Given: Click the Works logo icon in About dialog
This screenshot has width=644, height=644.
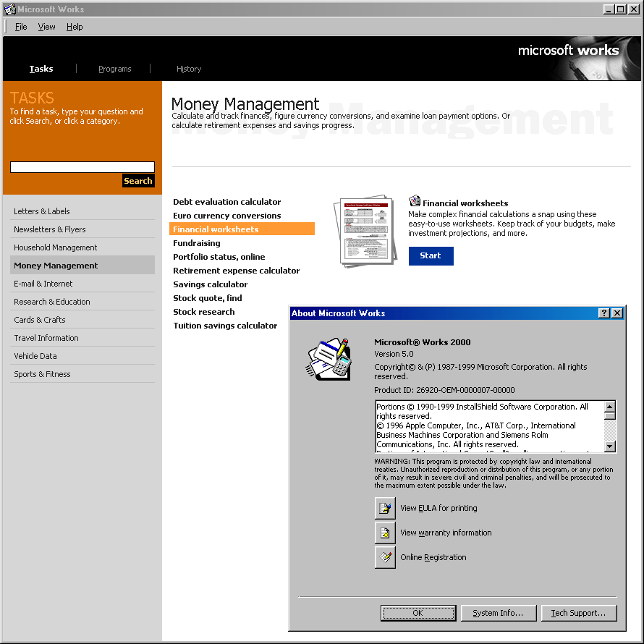Looking at the screenshot, I should click(x=329, y=358).
